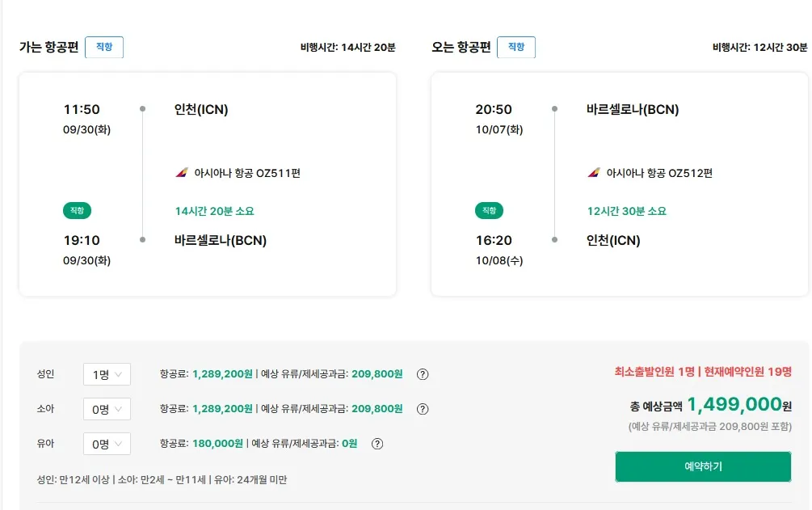Click the green 직항 badge on outbound flight
Screen dimensions: 812x510
(77, 210)
